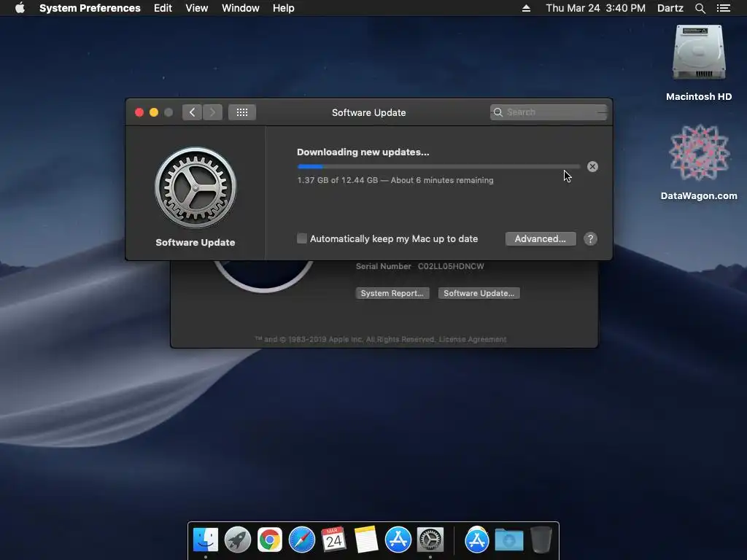The height and width of the screenshot is (560, 747).
Task: Open the Edit menu
Action: click(163, 8)
